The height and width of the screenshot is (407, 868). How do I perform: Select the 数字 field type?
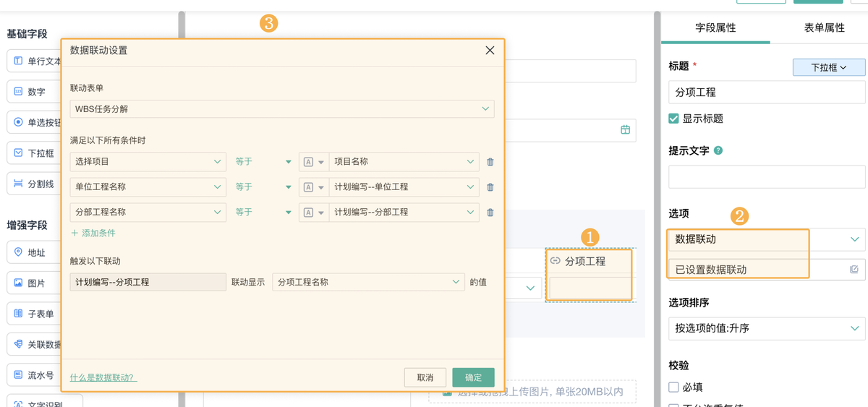point(36,92)
